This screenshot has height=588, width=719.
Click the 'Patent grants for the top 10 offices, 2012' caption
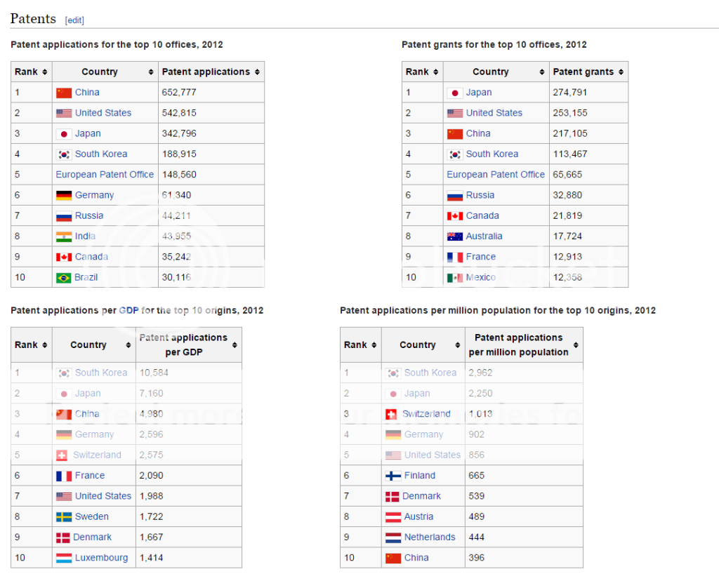pyautogui.click(x=494, y=45)
